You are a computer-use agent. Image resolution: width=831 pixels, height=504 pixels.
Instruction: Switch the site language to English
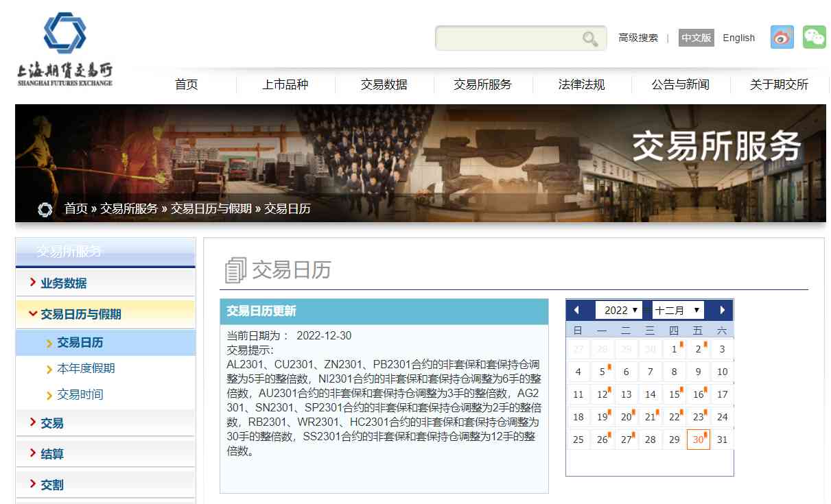(x=738, y=38)
